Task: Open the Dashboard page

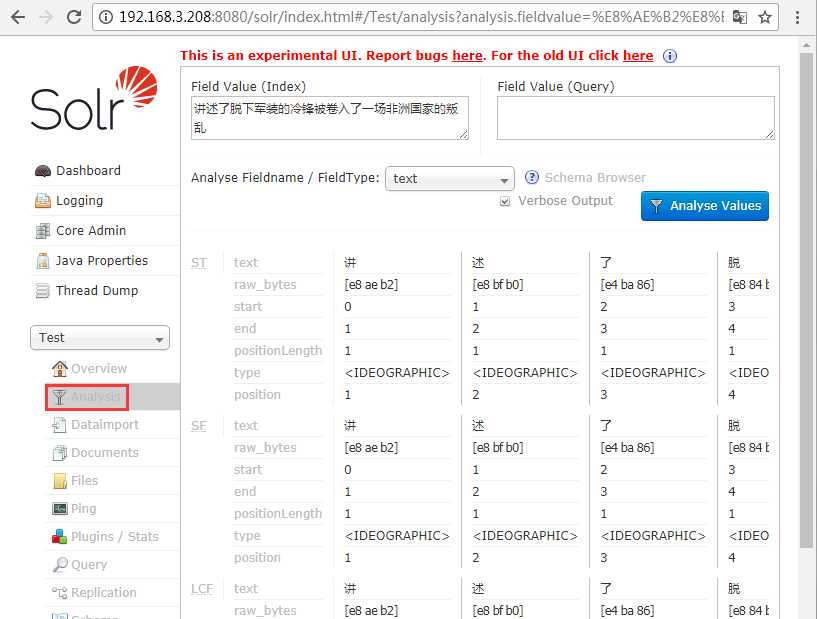Action: click(88, 170)
